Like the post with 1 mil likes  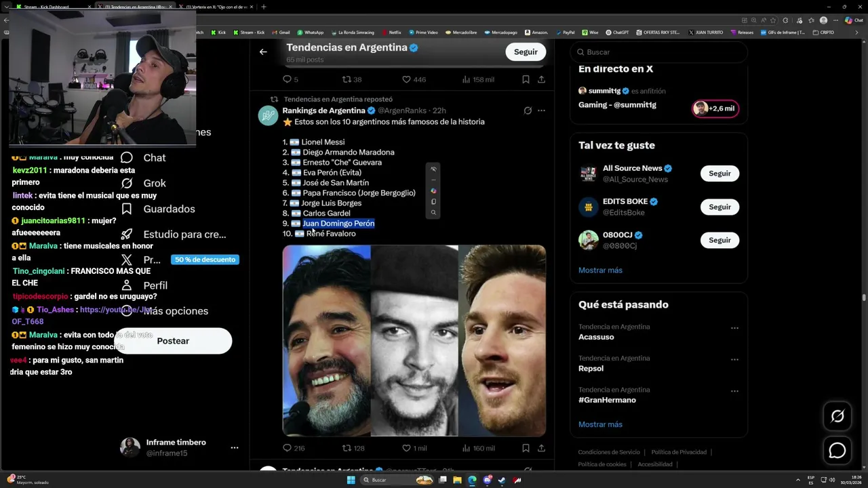click(414, 448)
